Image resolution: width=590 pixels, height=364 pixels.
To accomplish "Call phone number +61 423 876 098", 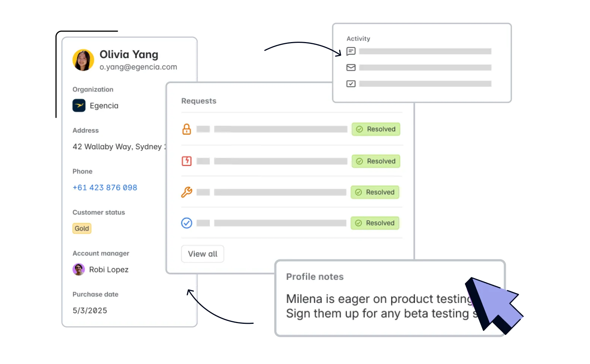I will [105, 188].
